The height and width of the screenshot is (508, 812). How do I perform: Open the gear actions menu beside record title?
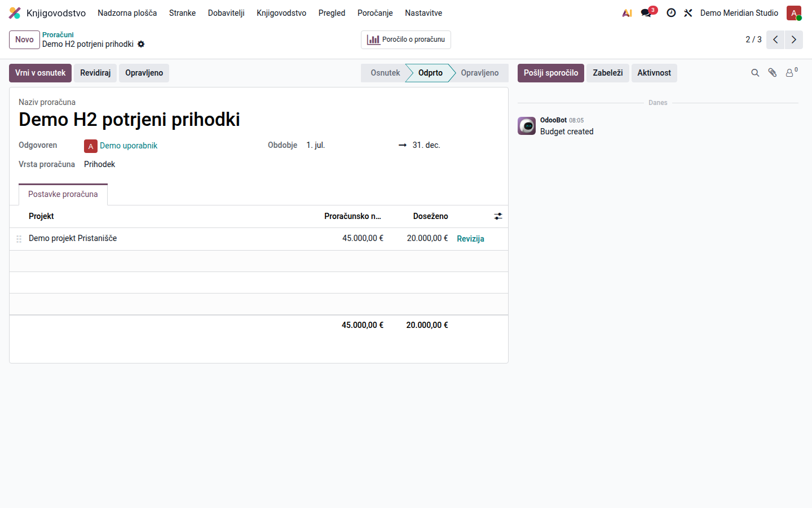click(141, 44)
